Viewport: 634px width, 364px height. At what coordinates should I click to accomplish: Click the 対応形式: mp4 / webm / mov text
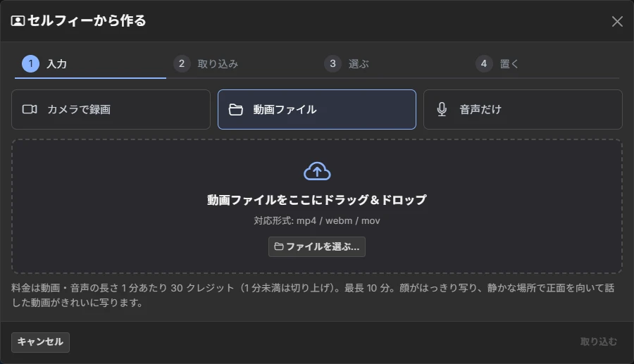pyautogui.click(x=316, y=220)
